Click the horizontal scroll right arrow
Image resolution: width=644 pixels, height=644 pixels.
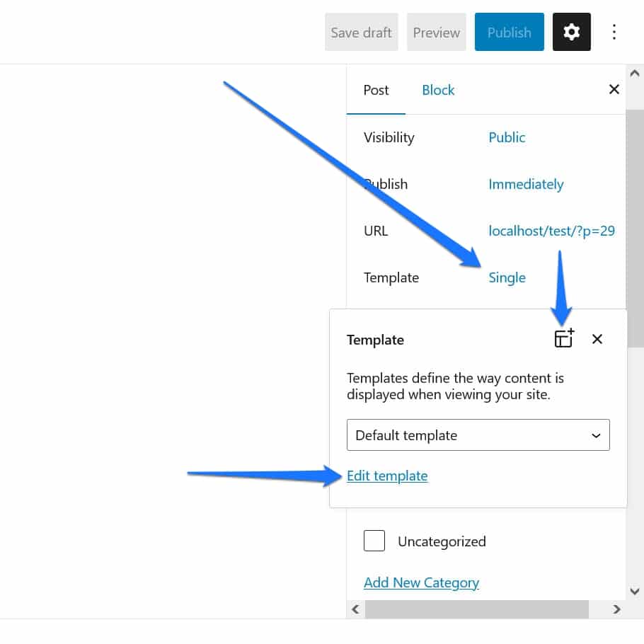(x=616, y=609)
